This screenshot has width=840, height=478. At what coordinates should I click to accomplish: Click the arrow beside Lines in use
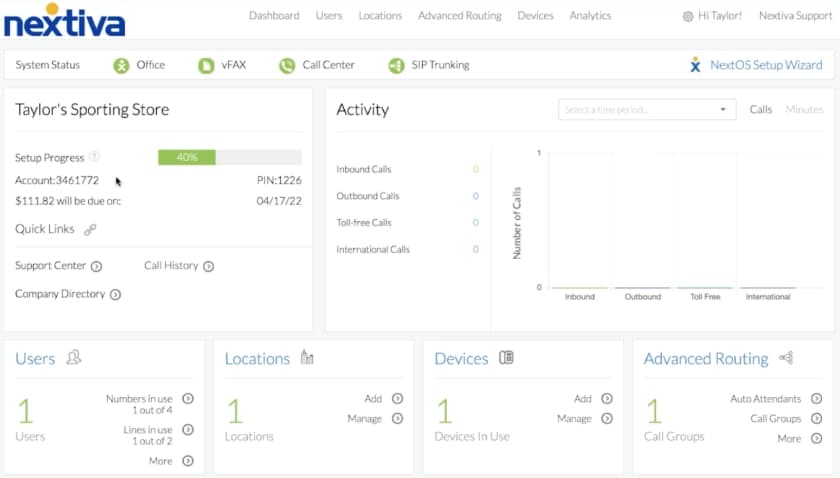(188, 430)
